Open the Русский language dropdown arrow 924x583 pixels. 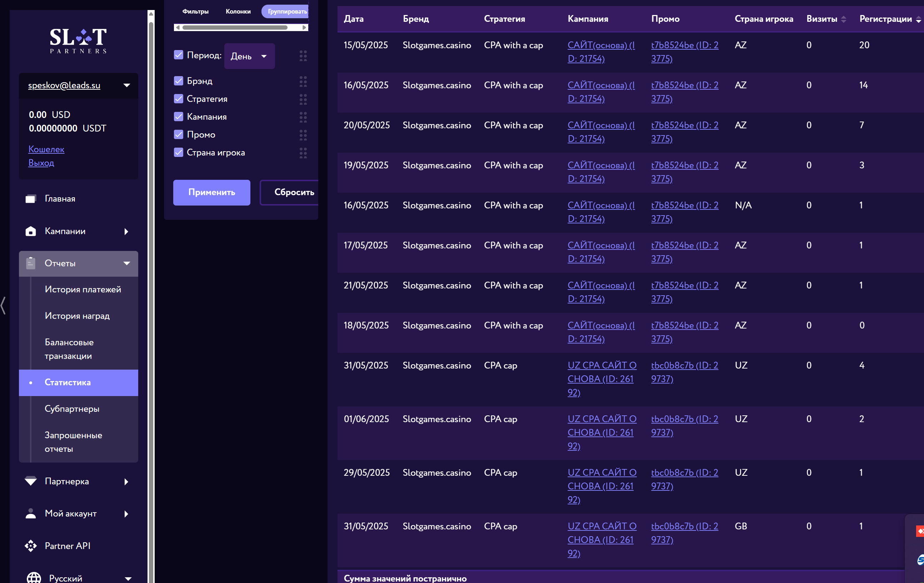pyautogui.click(x=128, y=578)
